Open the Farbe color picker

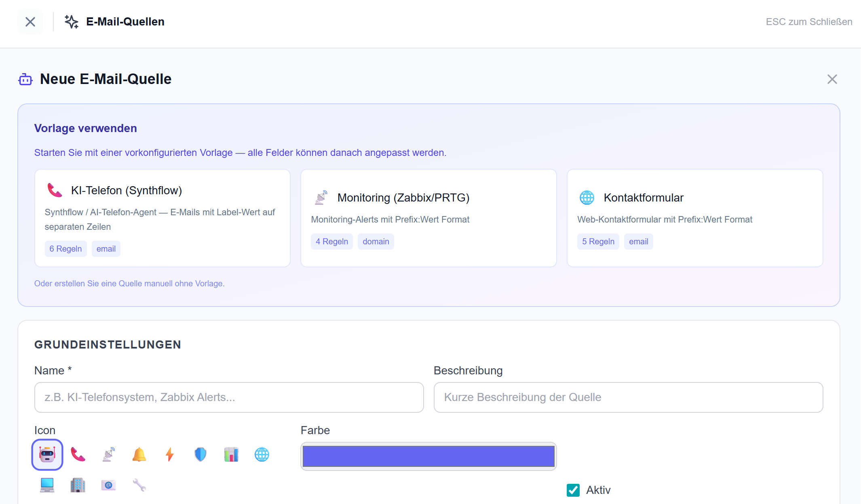(x=428, y=456)
